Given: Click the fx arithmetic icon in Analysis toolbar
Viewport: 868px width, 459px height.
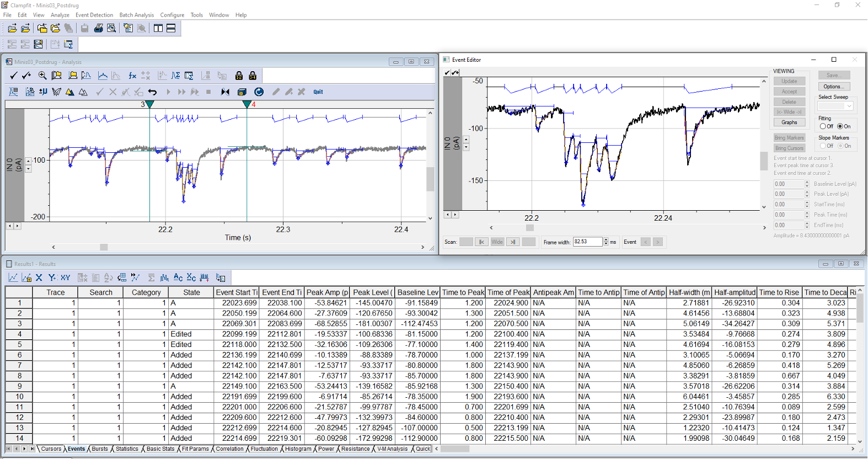Looking at the screenshot, I should point(132,76).
